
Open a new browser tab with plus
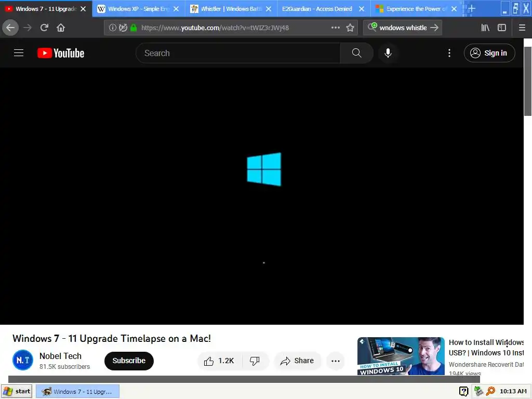click(472, 8)
